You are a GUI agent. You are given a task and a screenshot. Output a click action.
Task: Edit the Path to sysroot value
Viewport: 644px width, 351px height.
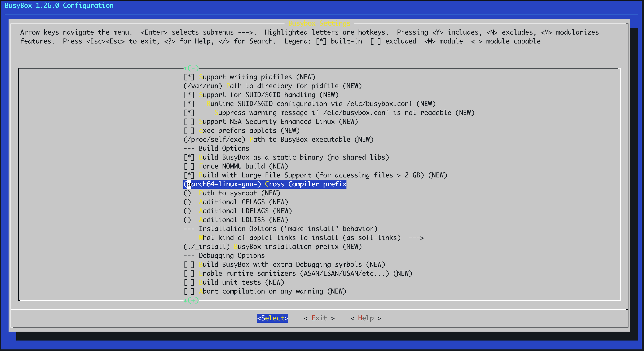coord(232,193)
